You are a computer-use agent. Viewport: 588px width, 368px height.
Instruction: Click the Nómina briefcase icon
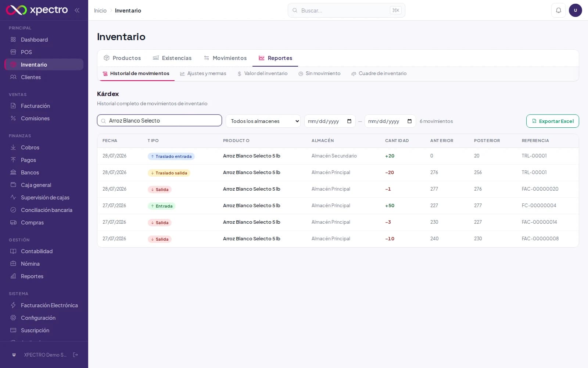pyautogui.click(x=13, y=263)
